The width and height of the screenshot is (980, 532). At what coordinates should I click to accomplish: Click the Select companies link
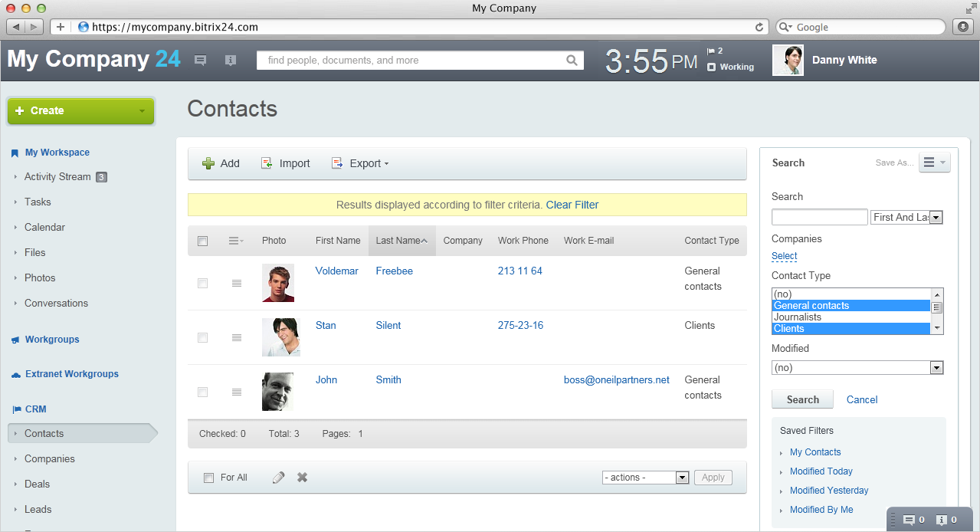785,256
